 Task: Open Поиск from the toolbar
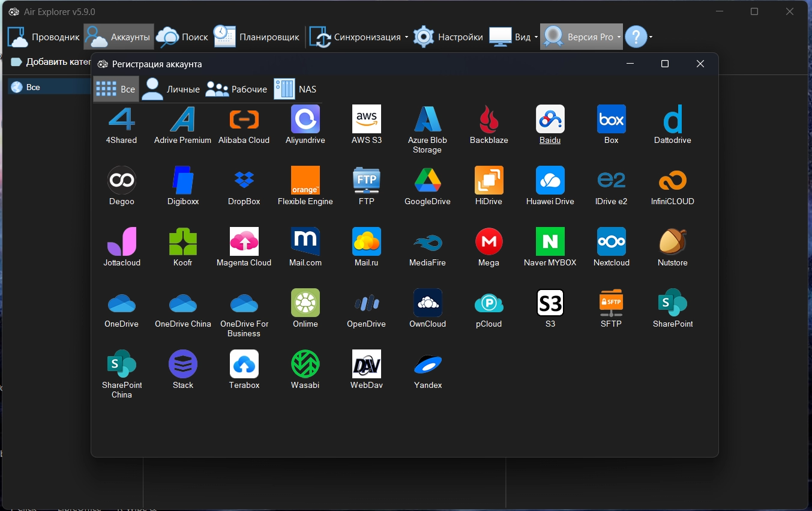coord(182,37)
